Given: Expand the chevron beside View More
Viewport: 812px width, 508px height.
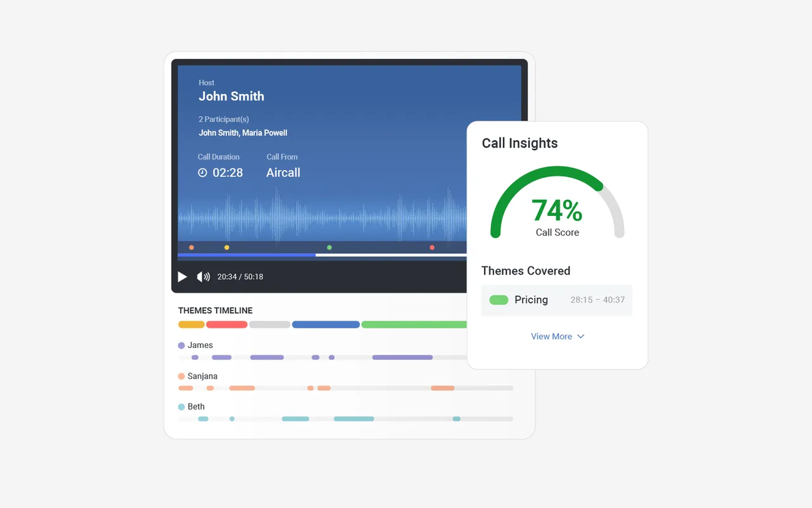Looking at the screenshot, I should coord(581,336).
